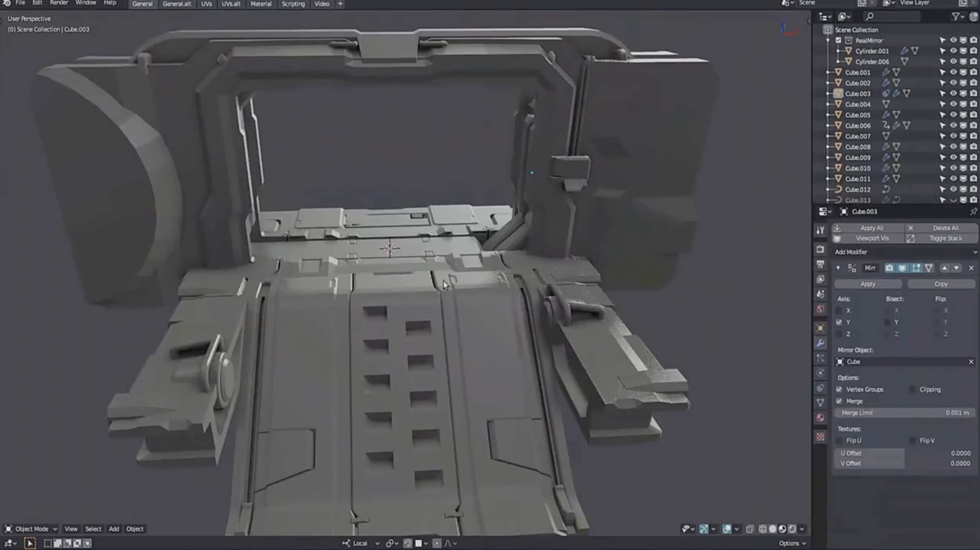Viewport: 980px width, 550px height.
Task: Toggle X-ray view in viewport header
Action: 749,529
